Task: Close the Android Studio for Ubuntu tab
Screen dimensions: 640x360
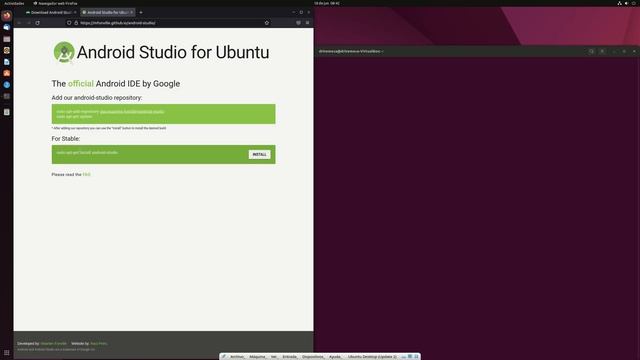Action: (x=131, y=12)
